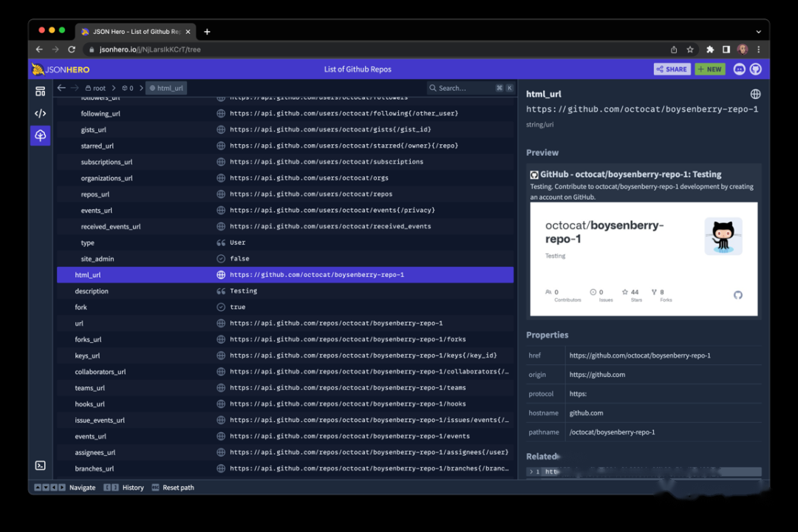Click href property value link
This screenshot has width=798, height=532.
pyautogui.click(x=640, y=355)
